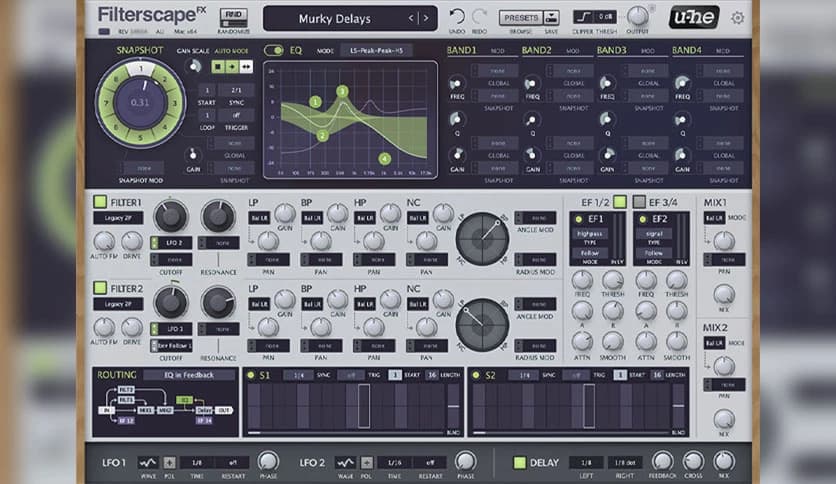Toggle EF 3/4 enable square
This screenshot has width=836, height=484.
(x=639, y=201)
